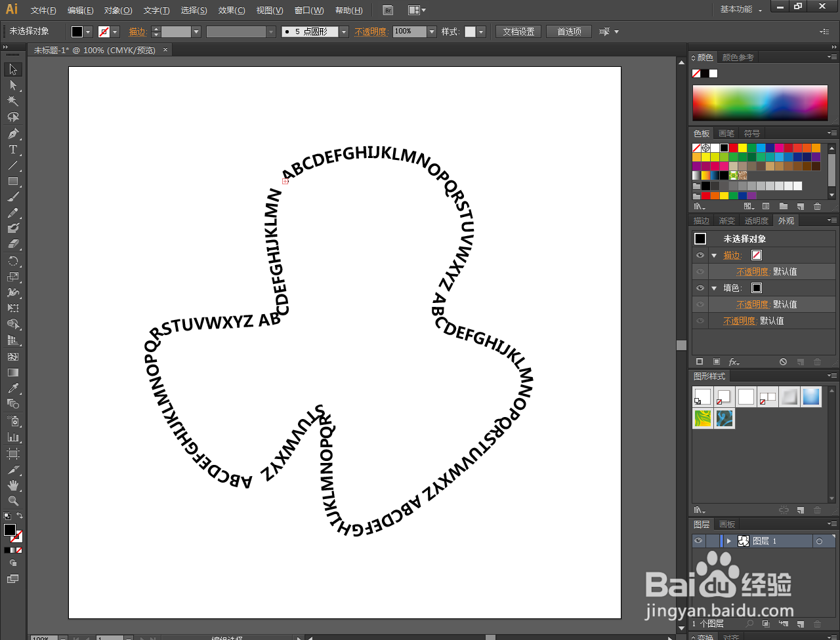Switch to the 画板 tab
The height and width of the screenshot is (640, 840).
[727, 524]
